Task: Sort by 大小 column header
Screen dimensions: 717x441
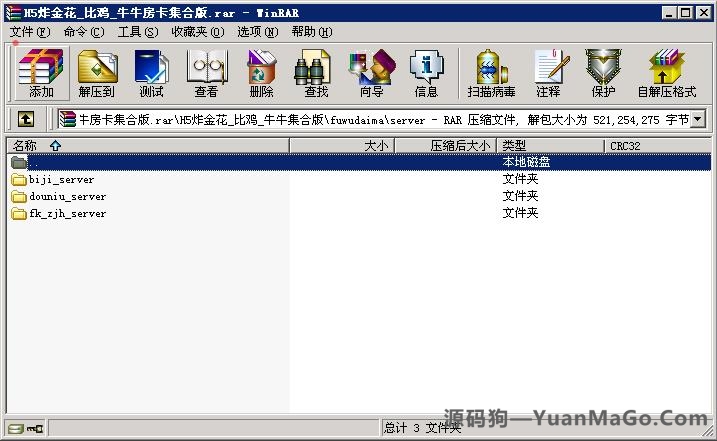Action: click(x=342, y=146)
